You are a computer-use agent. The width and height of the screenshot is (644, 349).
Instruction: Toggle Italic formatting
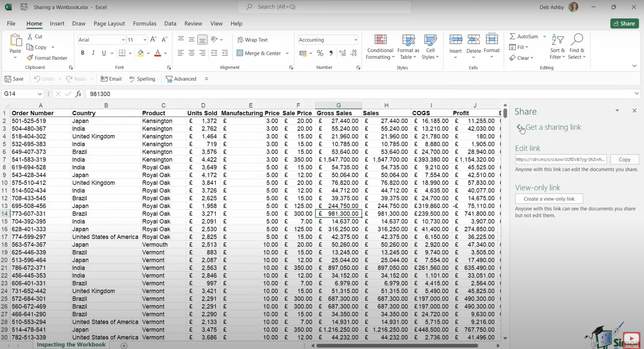tap(93, 53)
